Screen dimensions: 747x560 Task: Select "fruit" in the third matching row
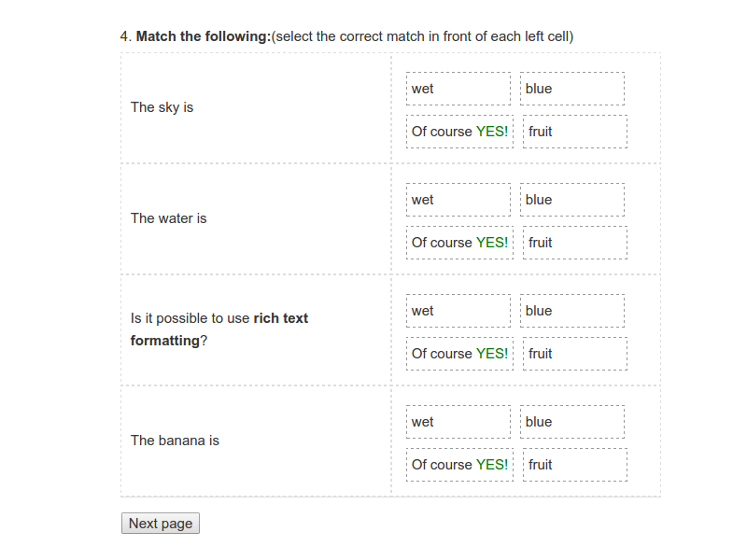click(x=574, y=354)
